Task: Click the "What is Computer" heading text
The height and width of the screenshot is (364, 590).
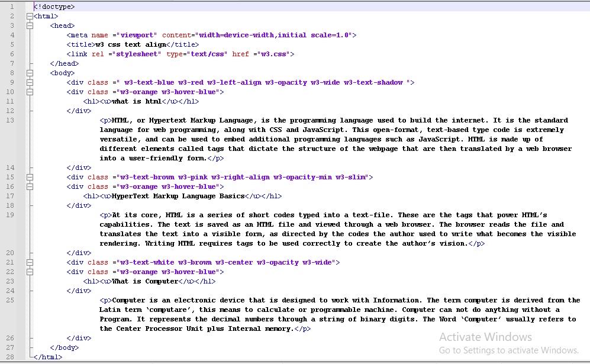Action: coord(144,281)
